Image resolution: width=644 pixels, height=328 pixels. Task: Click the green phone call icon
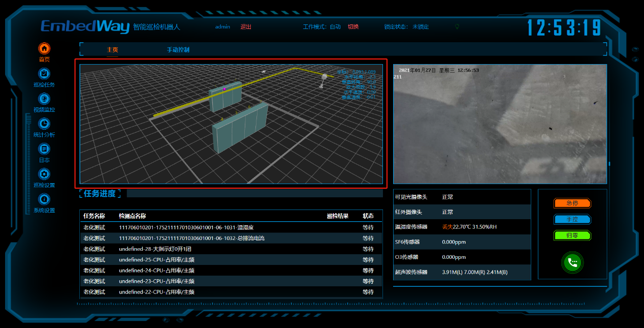pyautogui.click(x=572, y=262)
